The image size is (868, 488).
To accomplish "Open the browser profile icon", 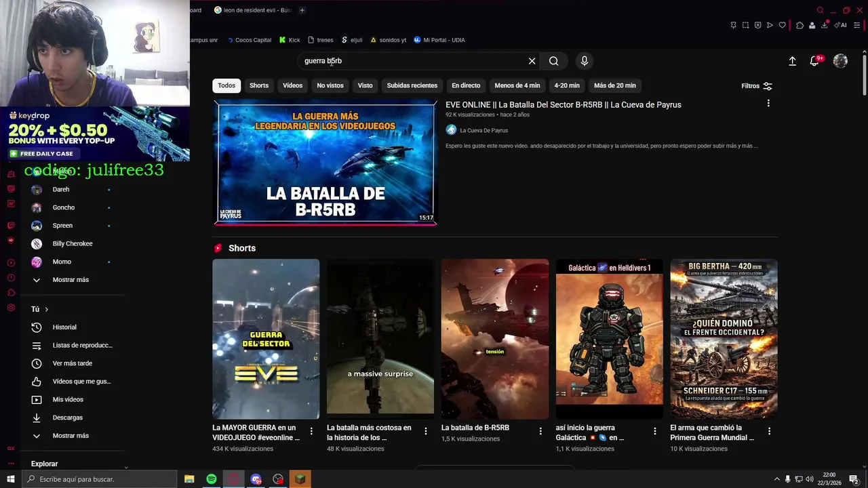I will (812, 25).
